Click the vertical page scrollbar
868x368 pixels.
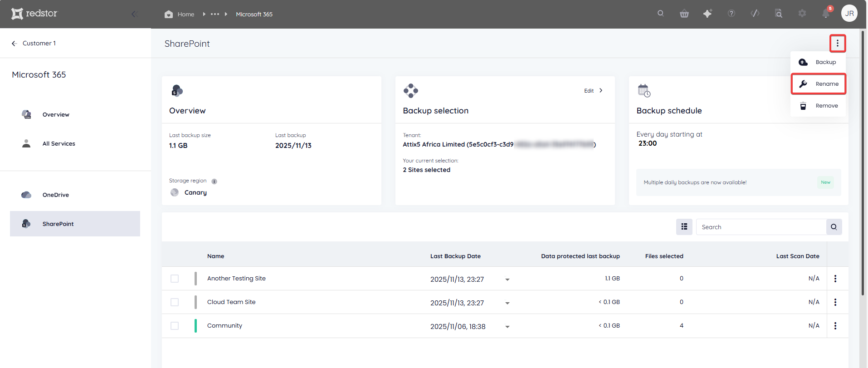pyautogui.click(x=863, y=163)
